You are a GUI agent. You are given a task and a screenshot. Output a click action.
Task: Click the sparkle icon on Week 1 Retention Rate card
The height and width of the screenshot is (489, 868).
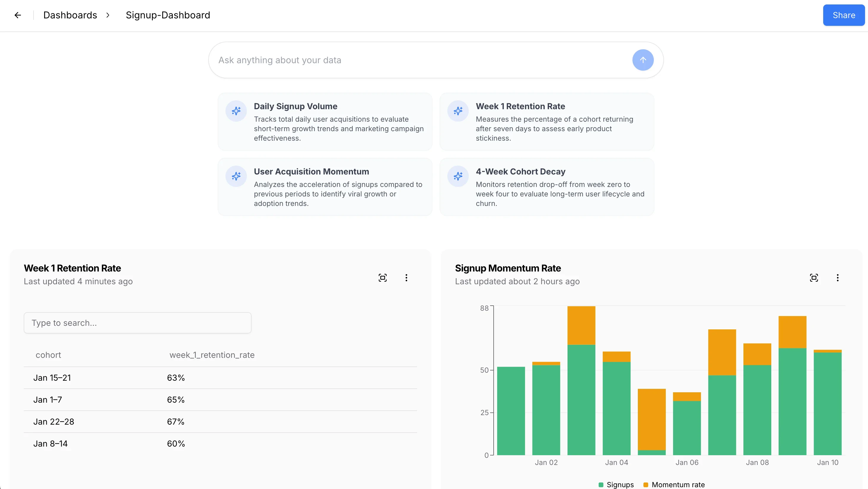tap(458, 111)
